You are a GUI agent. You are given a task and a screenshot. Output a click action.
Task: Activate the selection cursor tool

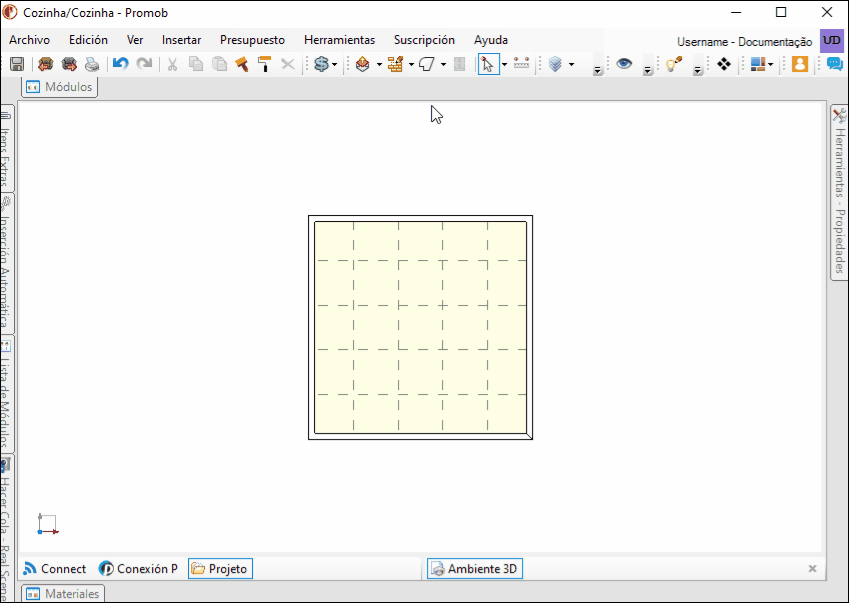tap(488, 64)
